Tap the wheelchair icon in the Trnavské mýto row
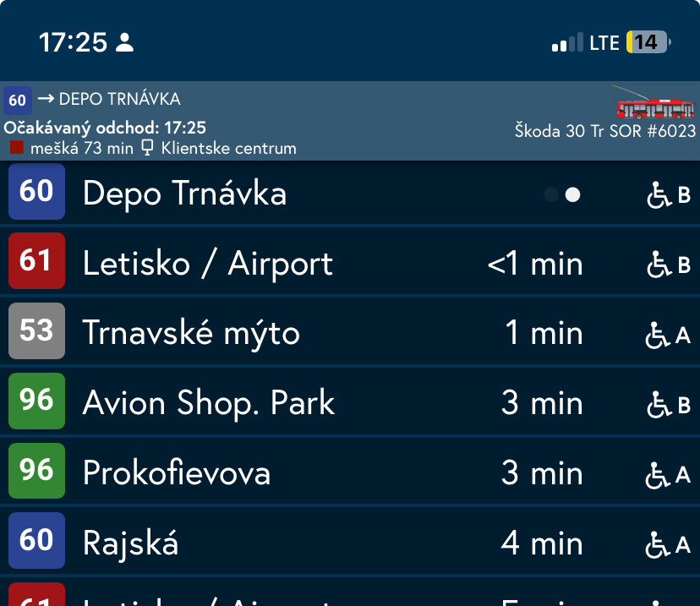 click(659, 335)
